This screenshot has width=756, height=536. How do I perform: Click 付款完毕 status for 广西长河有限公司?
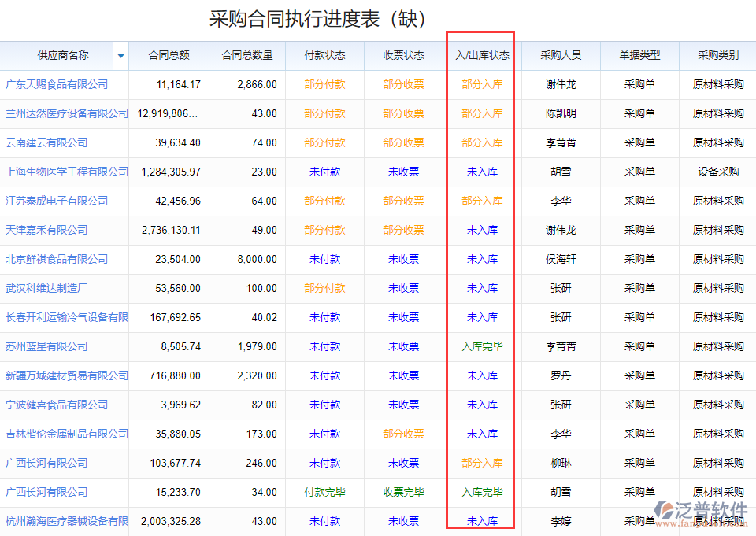324,492
